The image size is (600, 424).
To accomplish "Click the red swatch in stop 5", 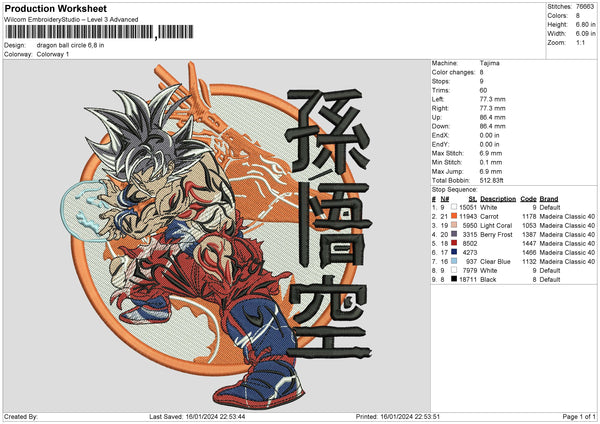I will pyautogui.click(x=454, y=243).
